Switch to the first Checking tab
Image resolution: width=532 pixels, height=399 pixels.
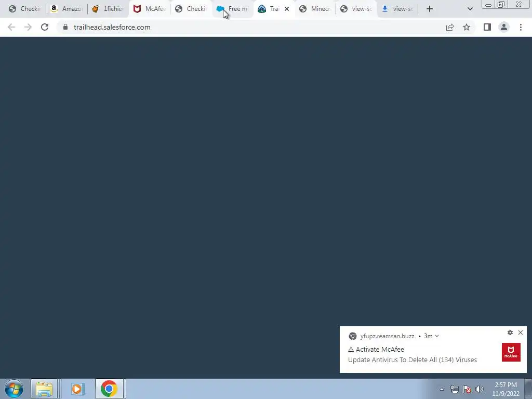[x=25, y=9]
